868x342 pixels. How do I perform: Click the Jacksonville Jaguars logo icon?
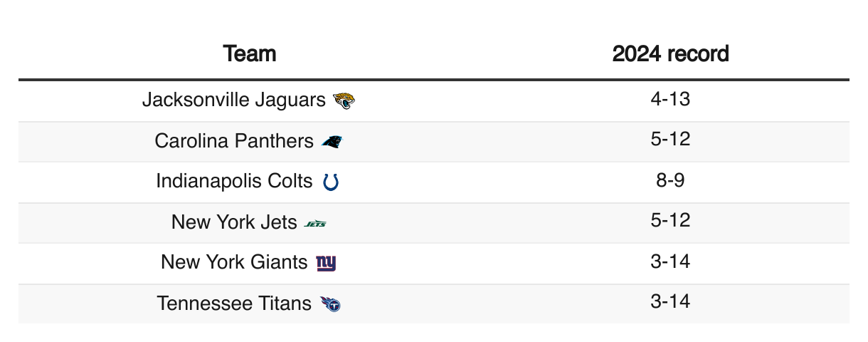pos(344,100)
